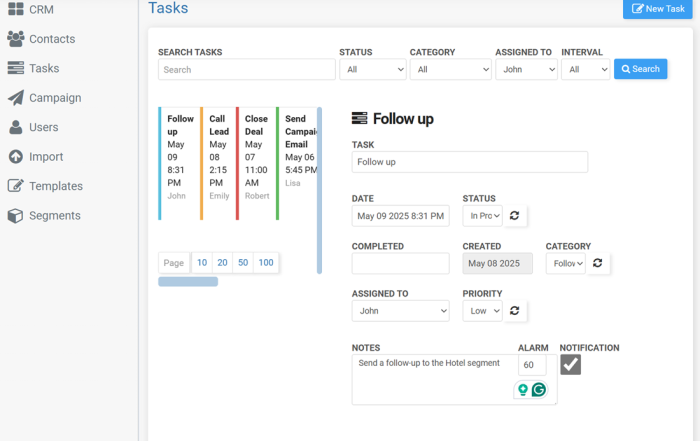This screenshot has width=700, height=441.
Task: Click the Campaign paper plane icon
Action: [16, 98]
